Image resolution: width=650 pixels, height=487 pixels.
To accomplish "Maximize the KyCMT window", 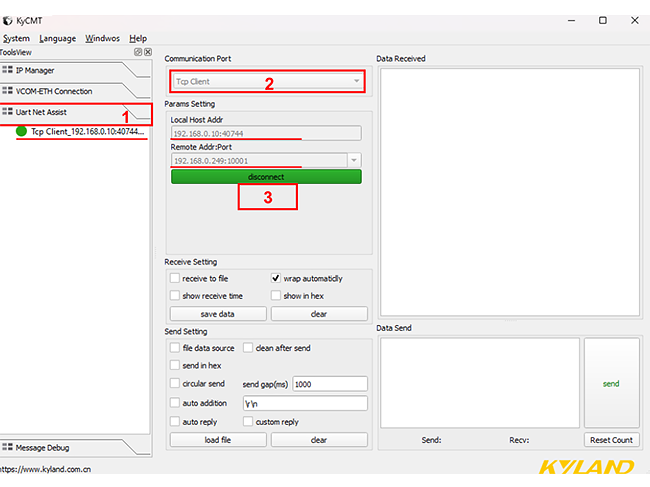I will [603, 20].
